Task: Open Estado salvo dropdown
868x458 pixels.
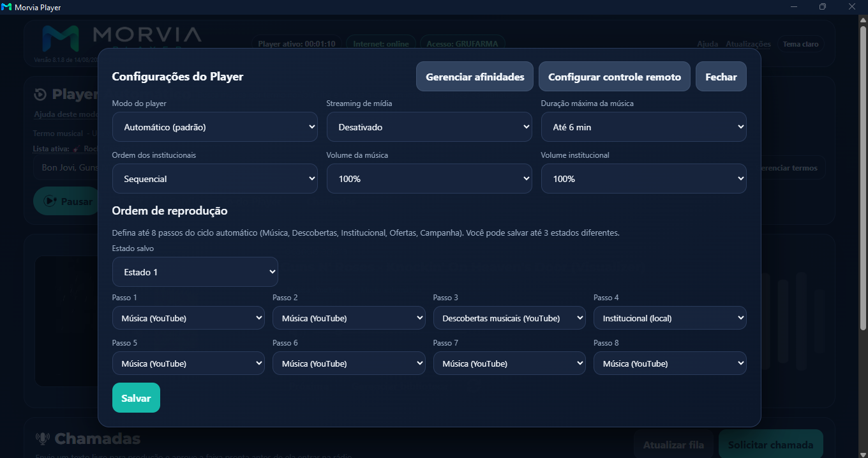Action: click(x=195, y=271)
